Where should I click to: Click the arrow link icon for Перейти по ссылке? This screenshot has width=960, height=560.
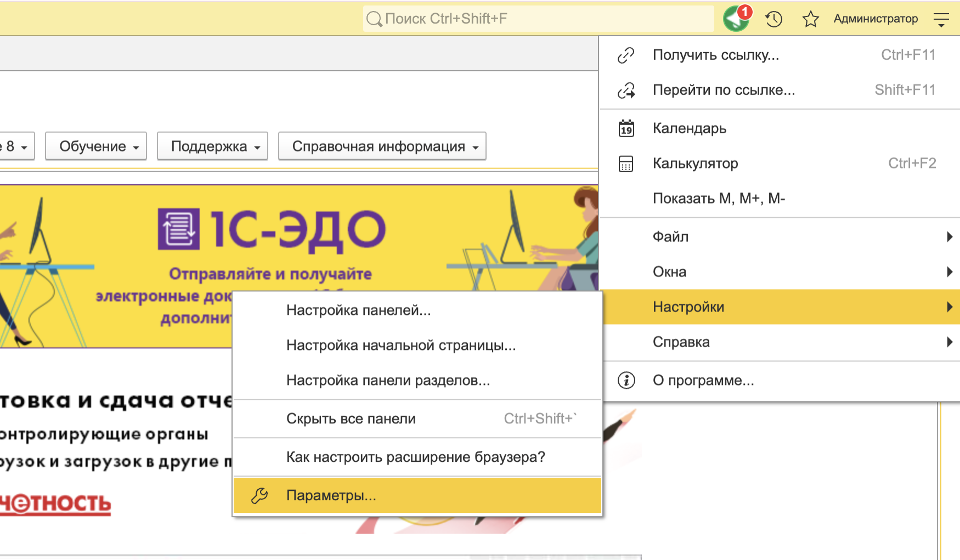click(x=626, y=90)
